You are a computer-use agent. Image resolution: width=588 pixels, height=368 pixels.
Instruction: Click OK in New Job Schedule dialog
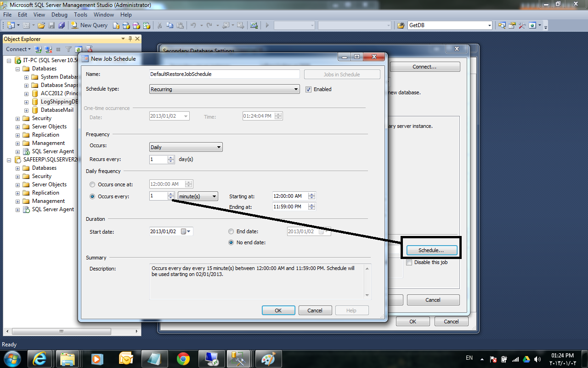278,310
